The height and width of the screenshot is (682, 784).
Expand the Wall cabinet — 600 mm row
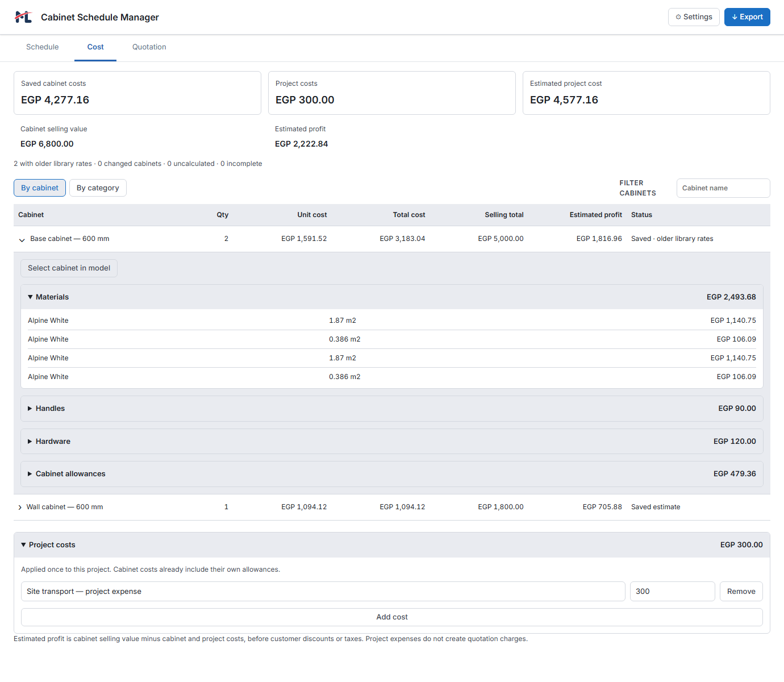click(x=20, y=508)
